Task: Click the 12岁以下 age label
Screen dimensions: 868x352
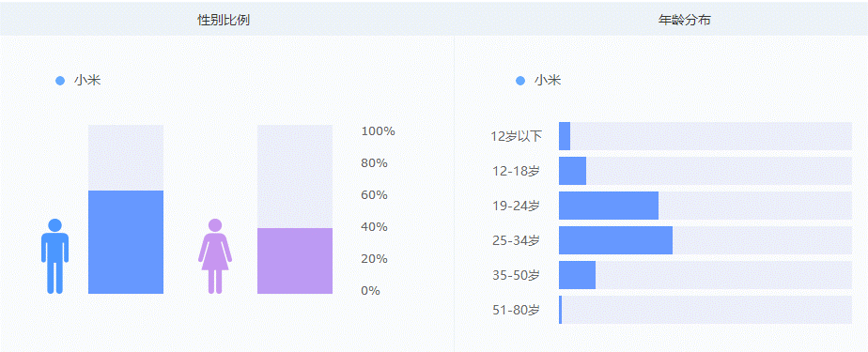Action: point(516,136)
